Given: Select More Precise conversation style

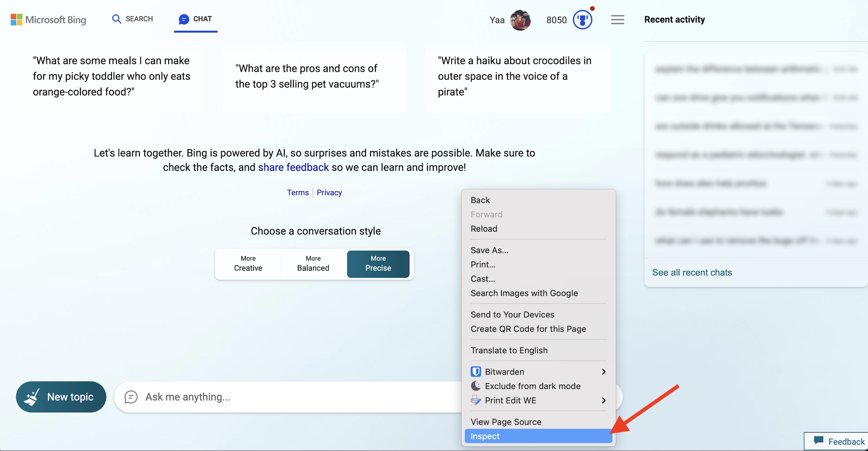Looking at the screenshot, I should (378, 264).
